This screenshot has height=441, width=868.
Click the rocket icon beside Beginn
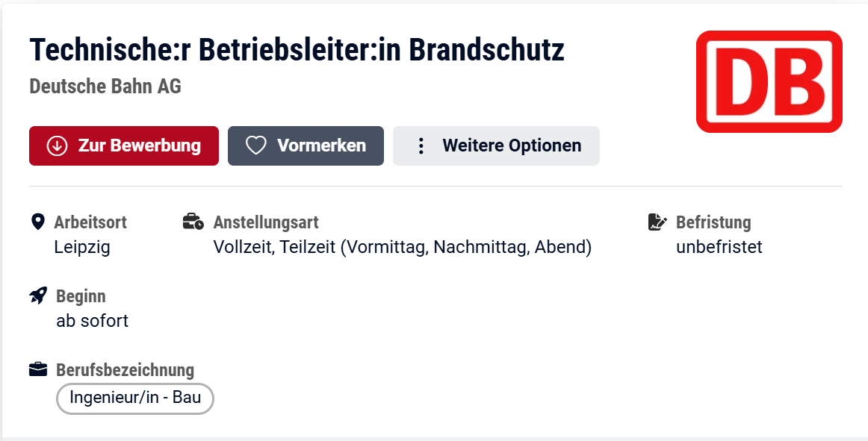point(38,295)
